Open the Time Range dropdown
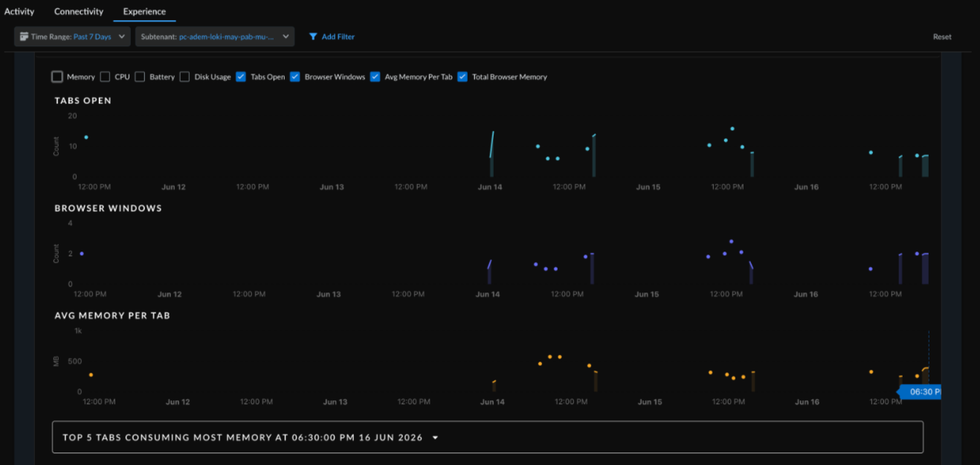This screenshot has width=980, height=465. 72,36
